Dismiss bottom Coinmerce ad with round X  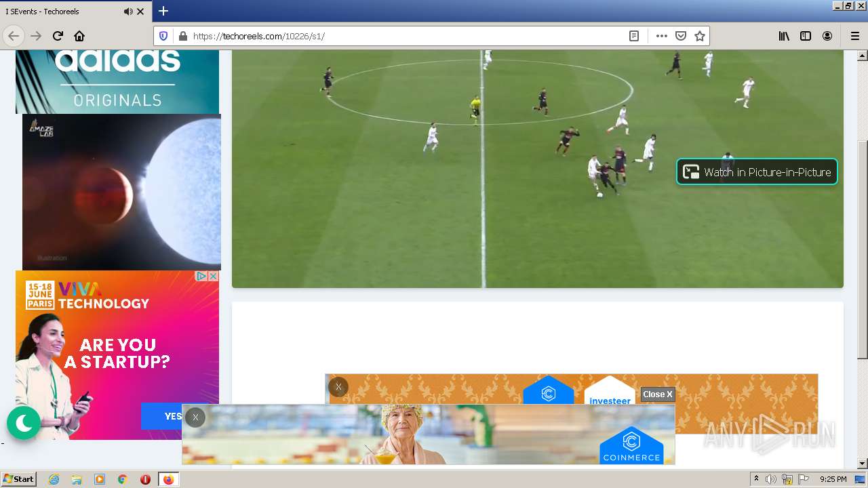tap(195, 418)
